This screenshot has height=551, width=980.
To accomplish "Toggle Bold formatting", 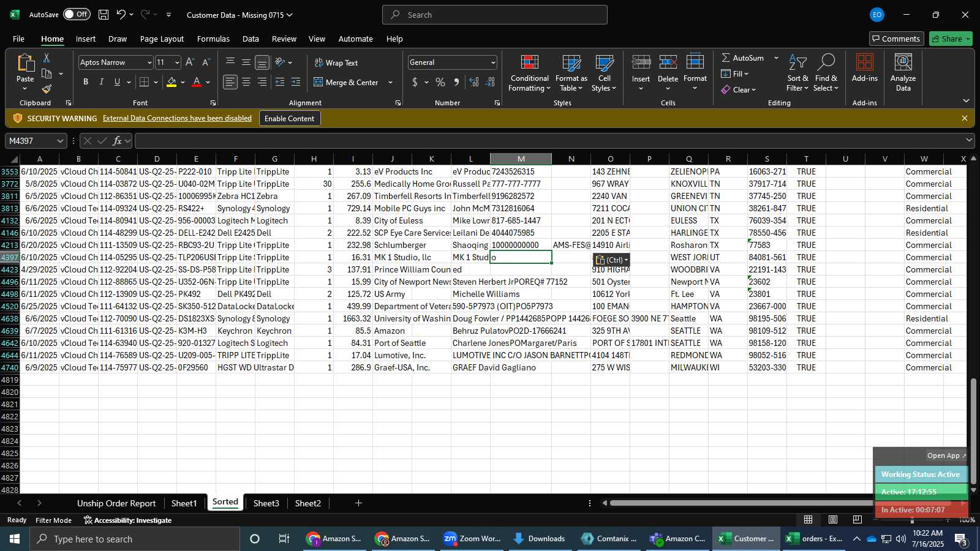I will coord(86,82).
